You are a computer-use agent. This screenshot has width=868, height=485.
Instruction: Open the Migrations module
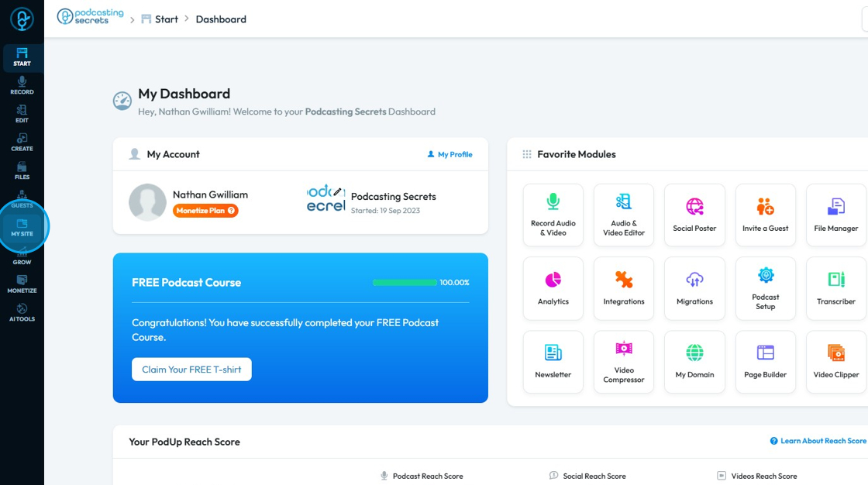click(x=694, y=288)
